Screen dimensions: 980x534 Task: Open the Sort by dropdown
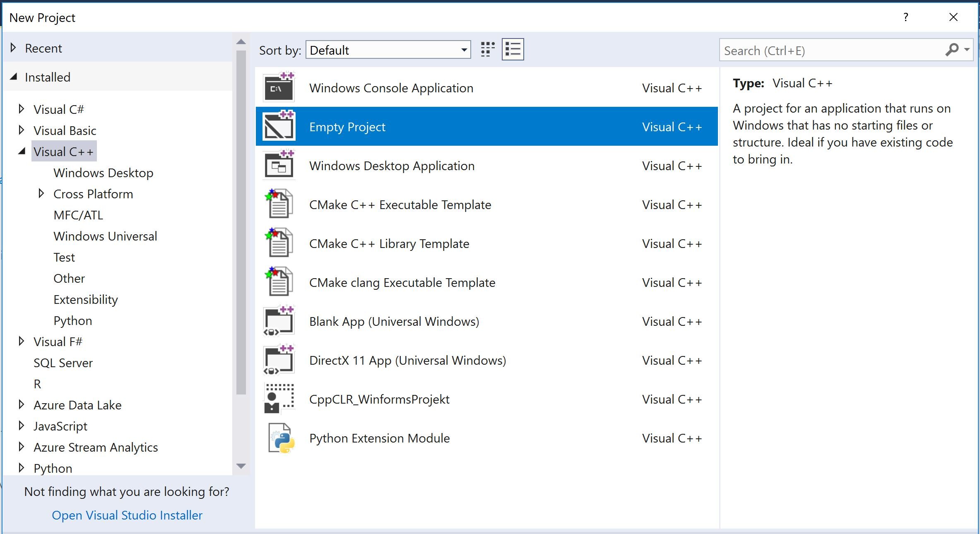tap(464, 50)
